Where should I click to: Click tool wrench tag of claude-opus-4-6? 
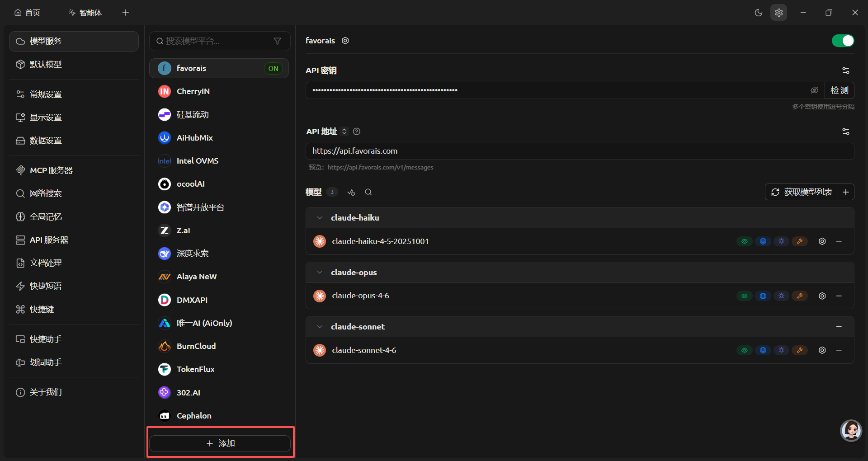click(800, 296)
